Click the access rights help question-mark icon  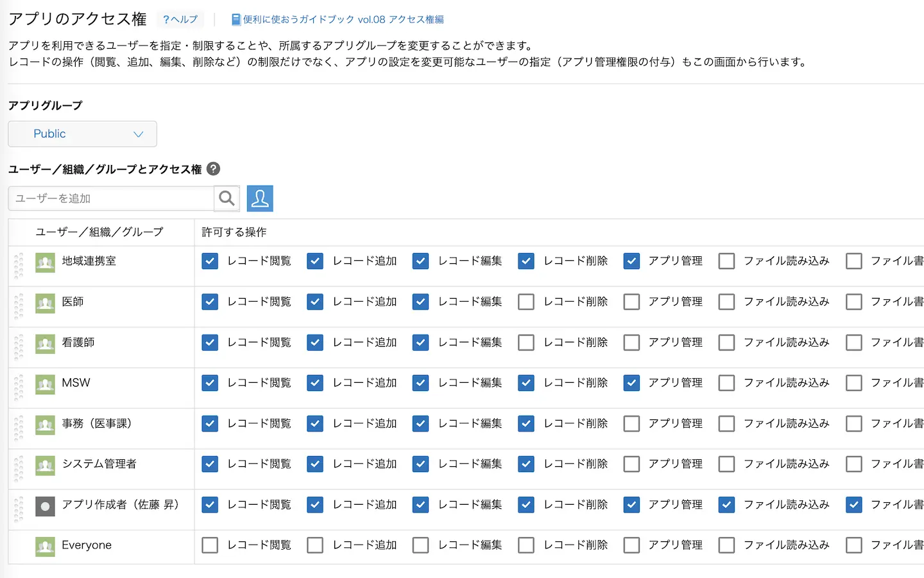point(214,169)
